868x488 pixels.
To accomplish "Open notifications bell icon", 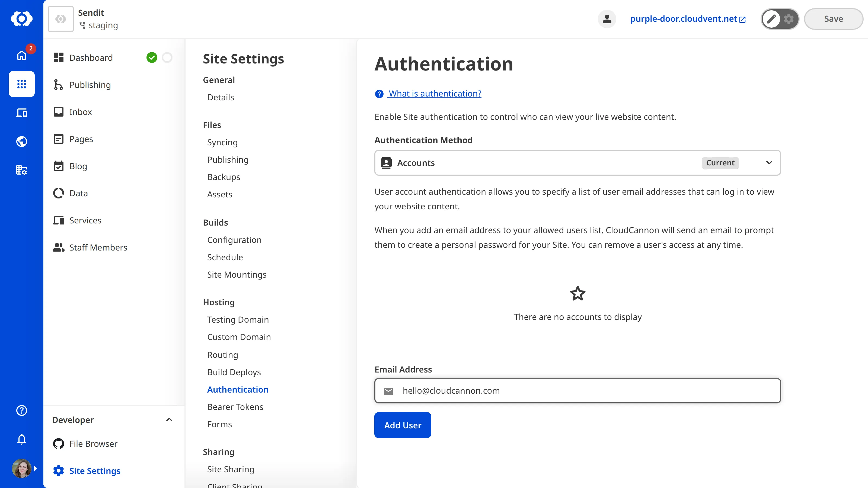I will (x=22, y=439).
